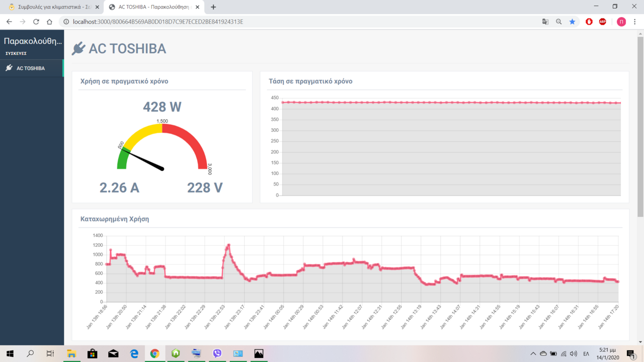Click the Jan 14th 17:20 axis label
Image resolution: width=644 pixels, height=362 pixels.
(609, 317)
